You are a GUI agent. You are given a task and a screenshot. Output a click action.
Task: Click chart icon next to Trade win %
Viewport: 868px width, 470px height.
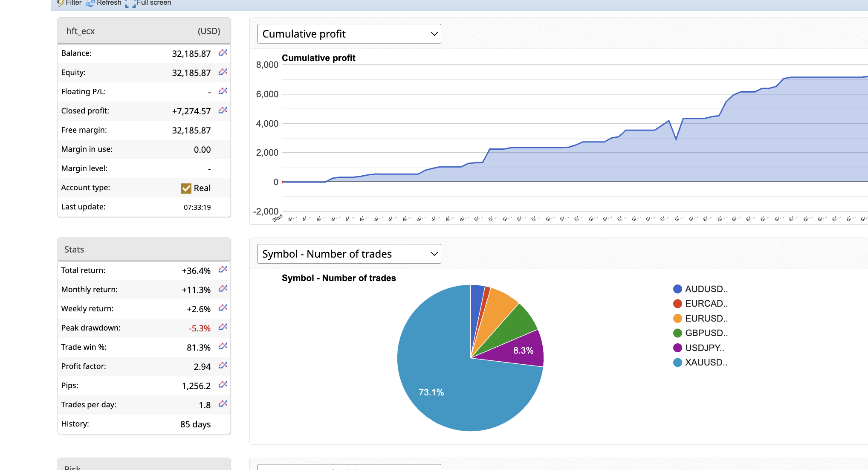pyautogui.click(x=223, y=346)
